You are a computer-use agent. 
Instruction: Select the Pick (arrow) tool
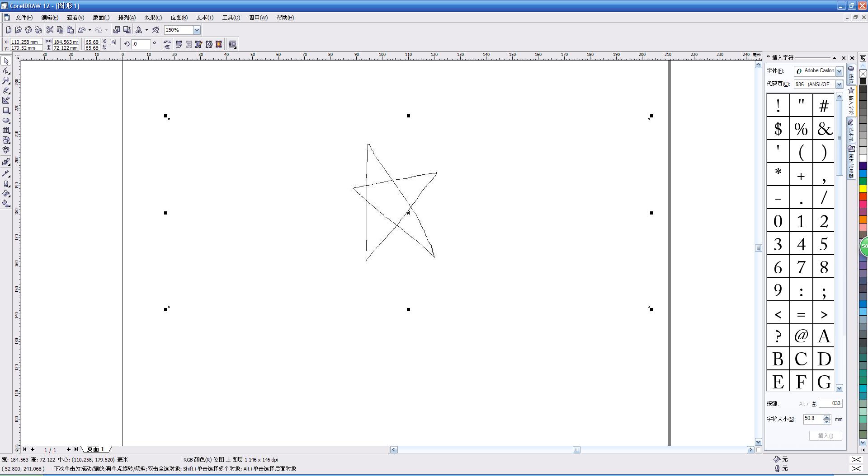pos(6,61)
